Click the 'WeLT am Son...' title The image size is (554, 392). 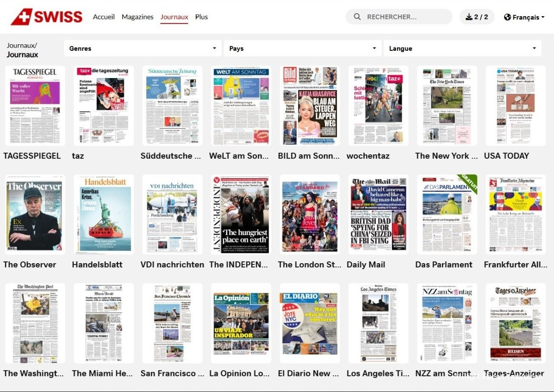coord(239,156)
